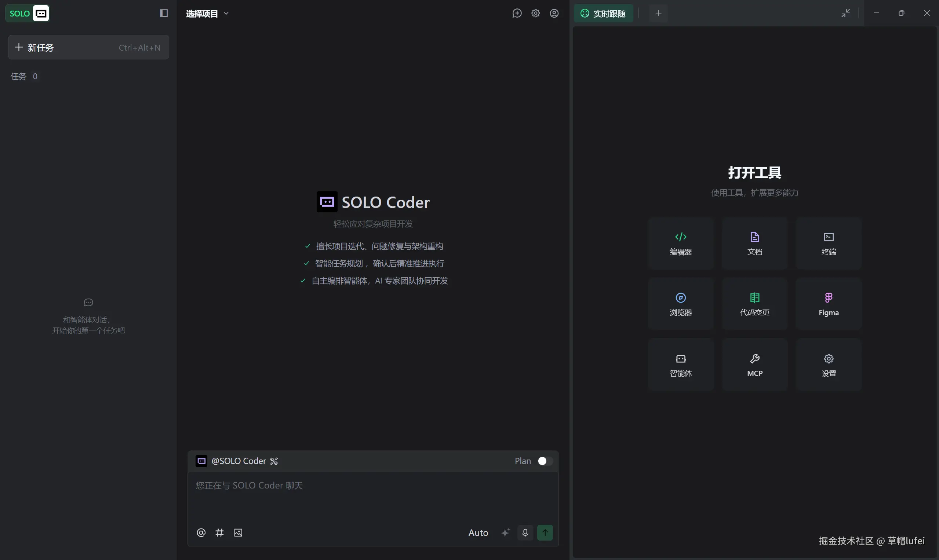Open the 浏览器 browser tool
Image resolution: width=939 pixels, height=560 pixels.
click(680, 304)
